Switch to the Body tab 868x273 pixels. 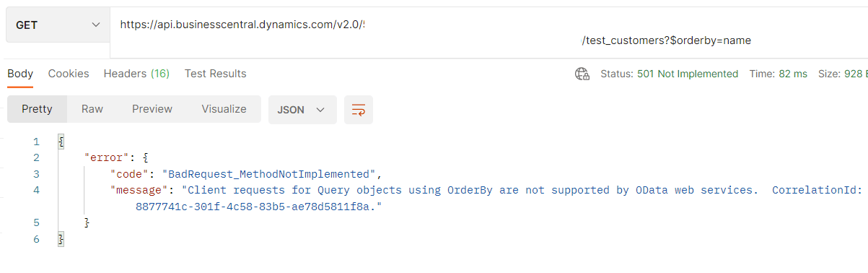(20, 74)
